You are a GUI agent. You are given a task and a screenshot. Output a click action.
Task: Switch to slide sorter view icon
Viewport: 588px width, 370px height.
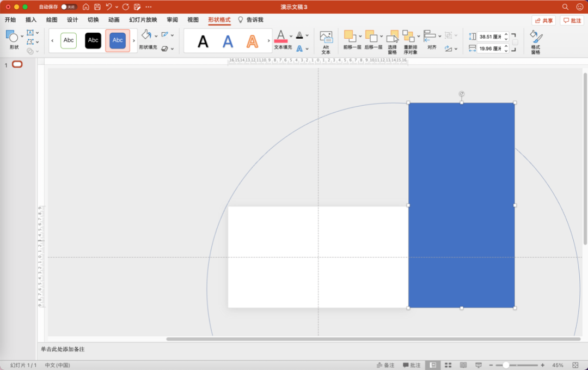tap(448, 365)
